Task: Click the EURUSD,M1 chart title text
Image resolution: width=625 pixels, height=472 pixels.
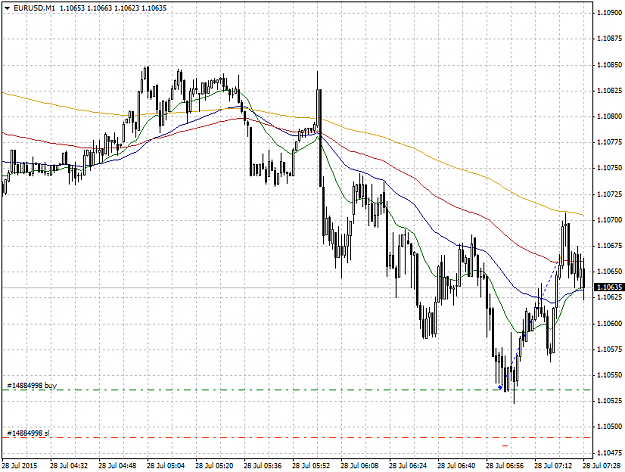Action: (34, 8)
